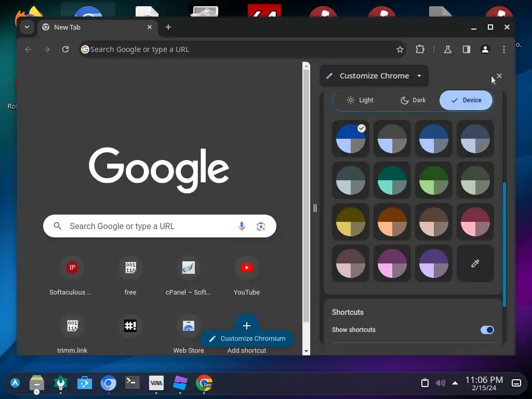The image size is (532, 399).
Task: Choose the green color swatch
Action: (434, 180)
